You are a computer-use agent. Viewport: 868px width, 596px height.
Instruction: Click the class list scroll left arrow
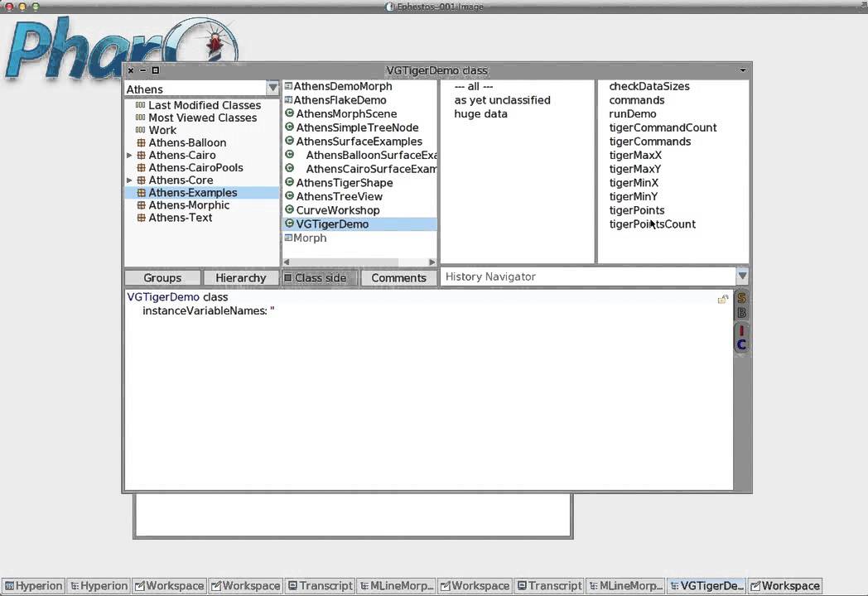(x=287, y=262)
